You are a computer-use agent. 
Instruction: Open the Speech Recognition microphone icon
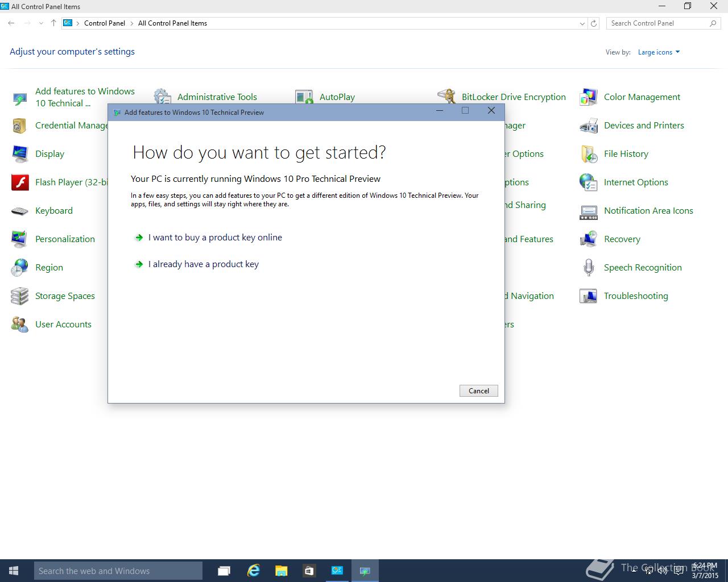589,268
